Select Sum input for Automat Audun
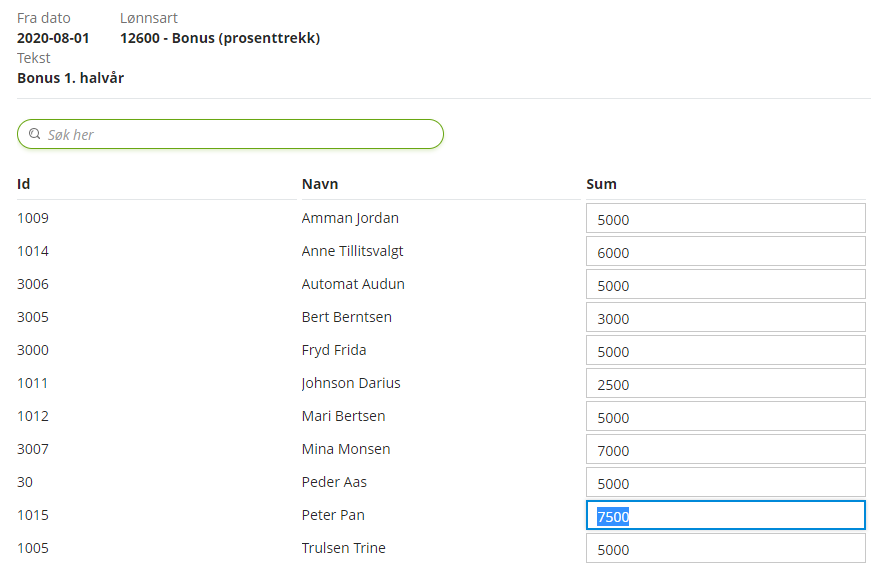This screenshot has height=571, width=877. tap(725, 285)
